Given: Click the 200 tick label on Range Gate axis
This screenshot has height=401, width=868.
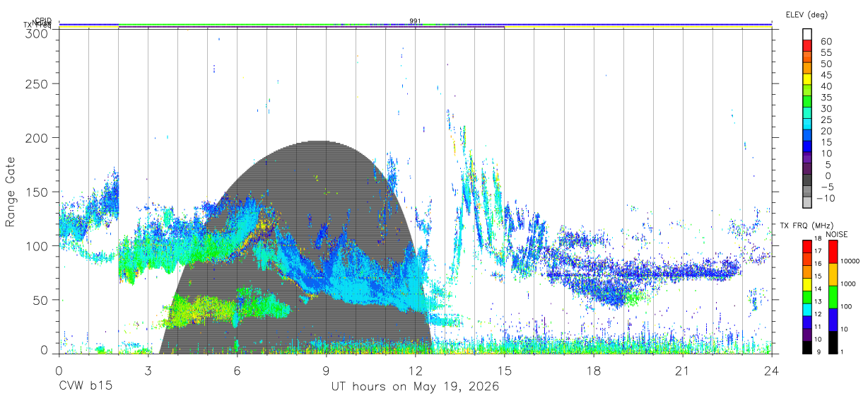Looking at the screenshot, I should [37, 137].
